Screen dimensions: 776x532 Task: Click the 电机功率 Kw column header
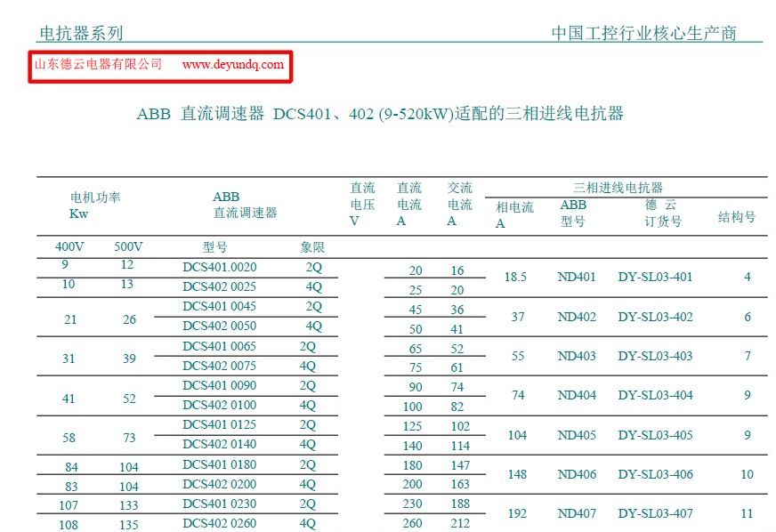95,206
